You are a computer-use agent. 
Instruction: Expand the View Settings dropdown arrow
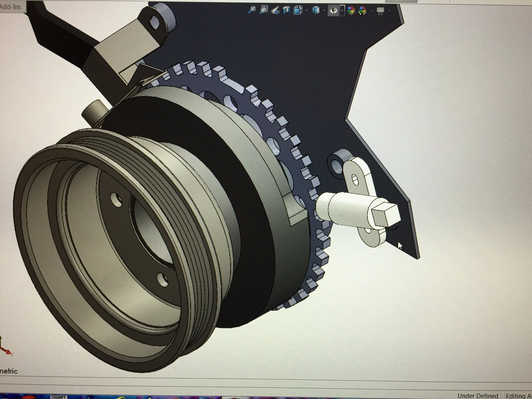point(389,11)
